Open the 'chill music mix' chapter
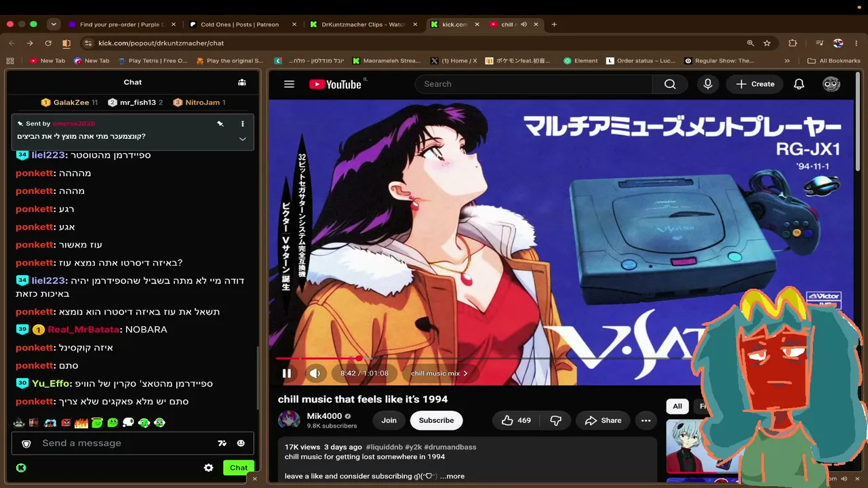 [439, 373]
